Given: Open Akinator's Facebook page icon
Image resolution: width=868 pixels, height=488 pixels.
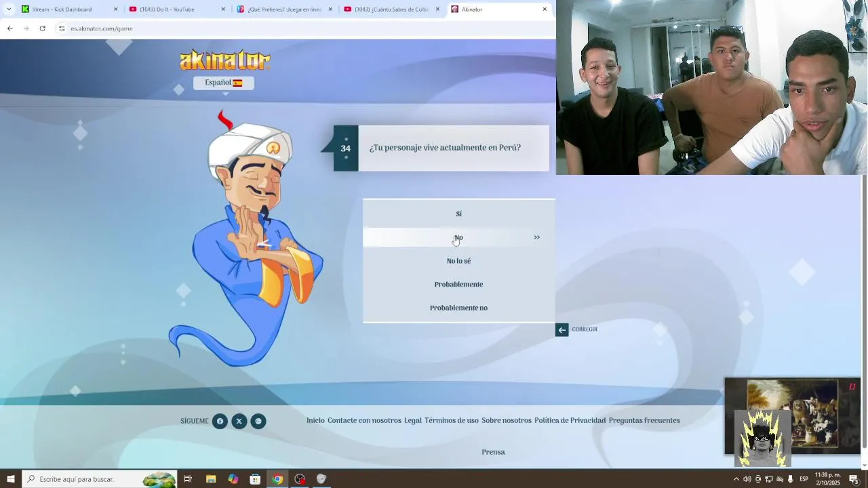Looking at the screenshot, I should (x=220, y=421).
